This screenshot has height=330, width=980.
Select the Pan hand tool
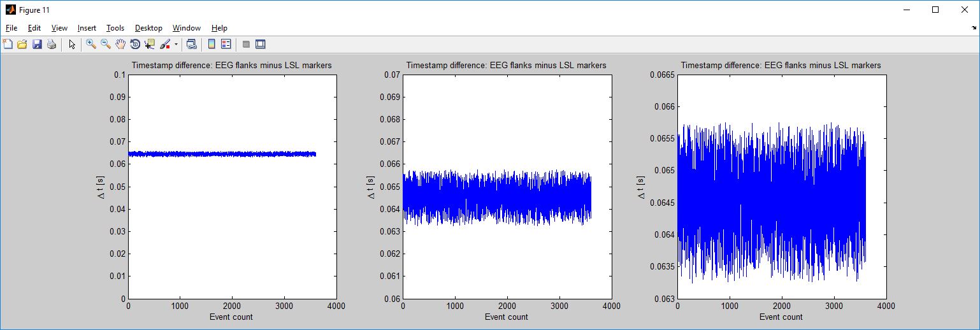120,44
